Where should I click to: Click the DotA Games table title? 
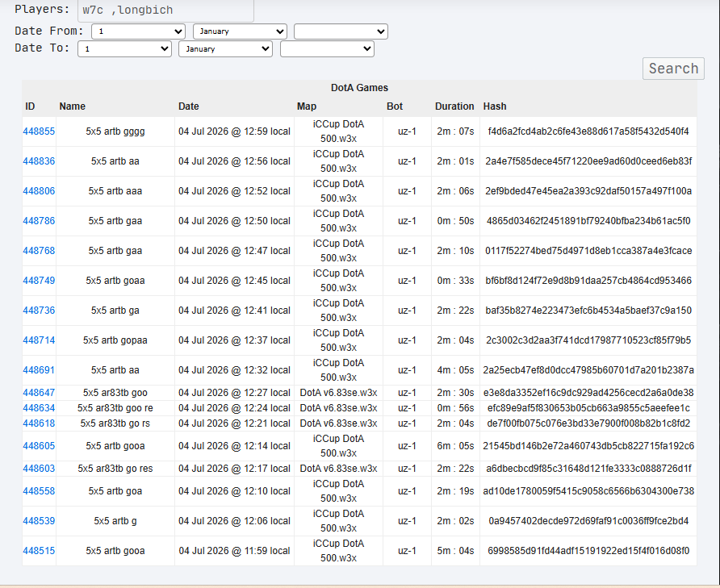click(359, 88)
